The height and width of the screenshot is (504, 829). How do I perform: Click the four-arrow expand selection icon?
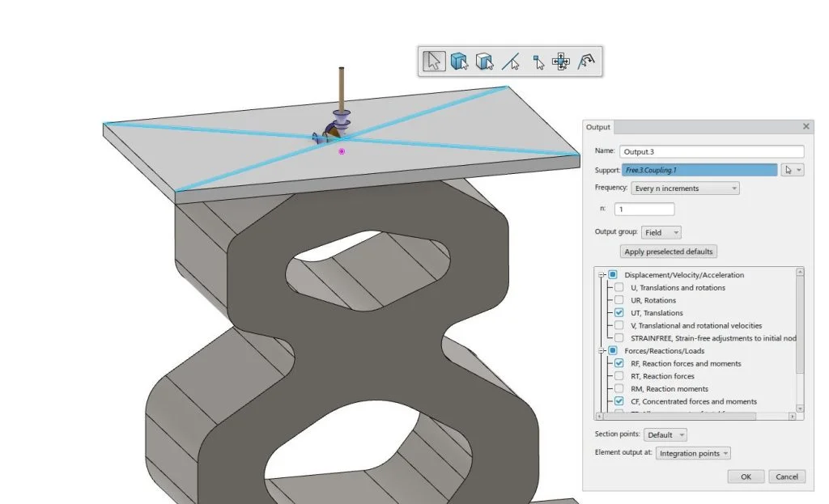(x=560, y=61)
